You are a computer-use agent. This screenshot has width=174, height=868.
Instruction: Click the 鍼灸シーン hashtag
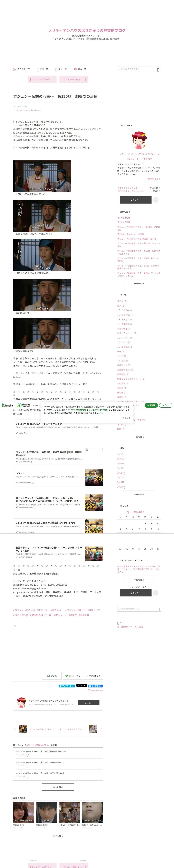(60, 615)
